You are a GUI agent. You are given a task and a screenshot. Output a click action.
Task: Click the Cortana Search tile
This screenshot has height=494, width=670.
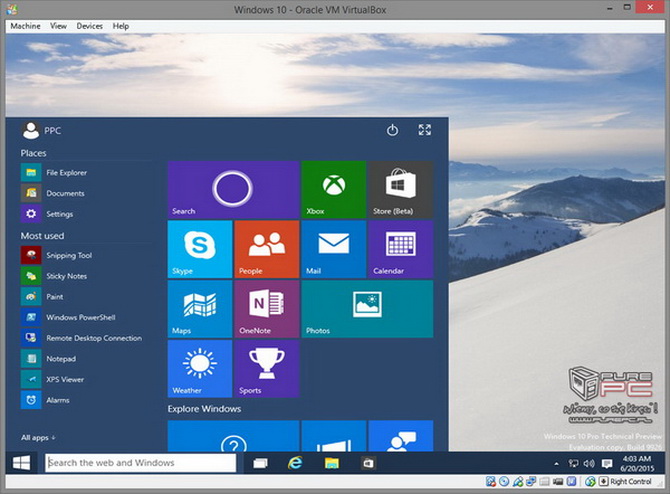coord(232,189)
